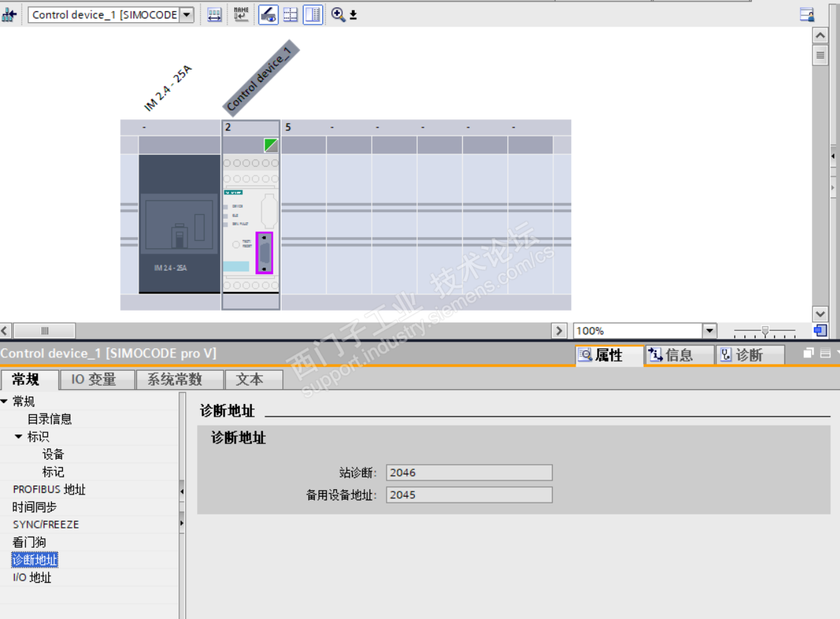Switch to the 诊断 (Diagnostics) tab
Screen dimensions: 840x619
[x=750, y=355]
